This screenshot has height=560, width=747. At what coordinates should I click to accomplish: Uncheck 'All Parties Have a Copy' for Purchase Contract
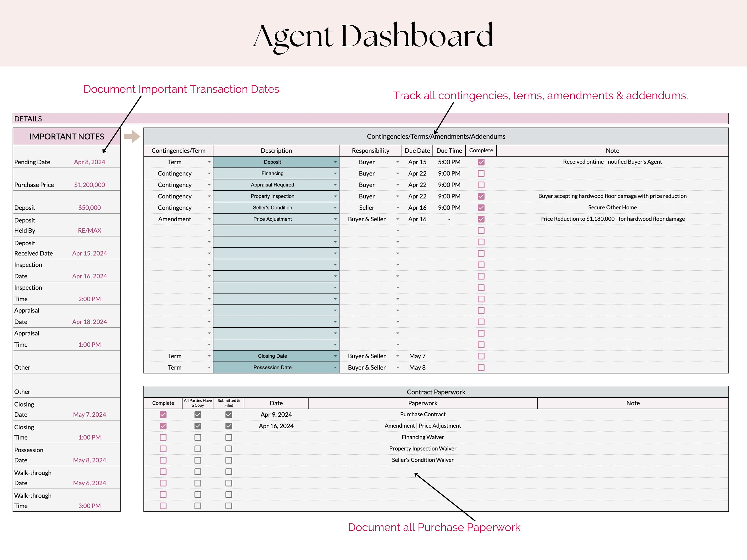coord(197,414)
